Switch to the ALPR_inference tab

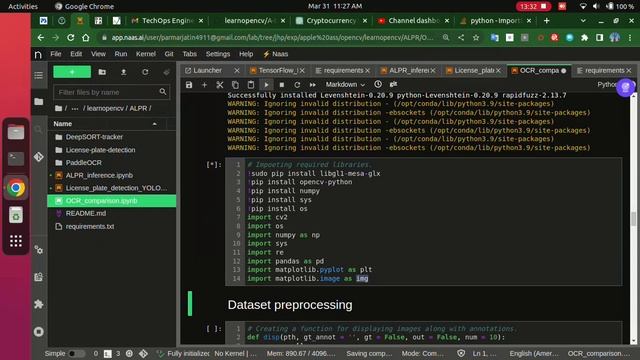[408, 71]
